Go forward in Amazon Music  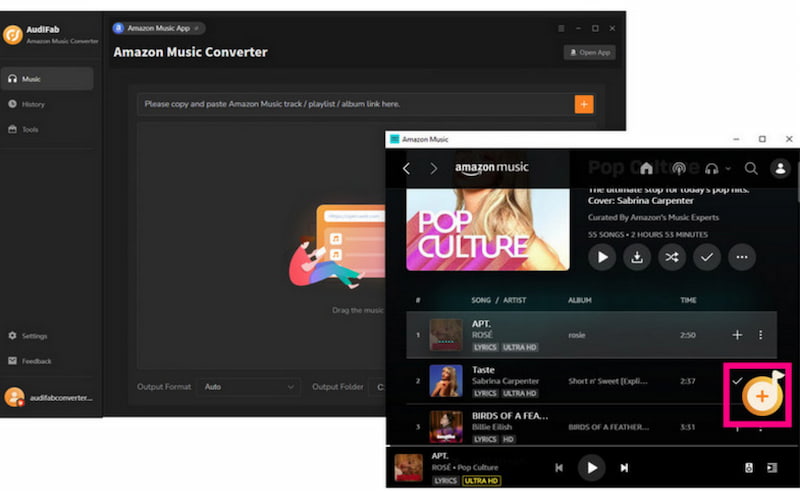pos(434,168)
